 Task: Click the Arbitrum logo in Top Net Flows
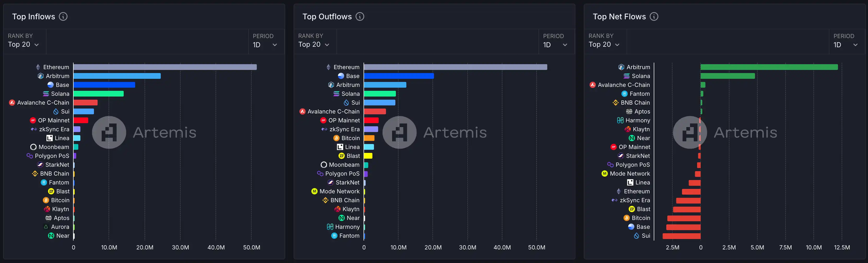tap(621, 67)
